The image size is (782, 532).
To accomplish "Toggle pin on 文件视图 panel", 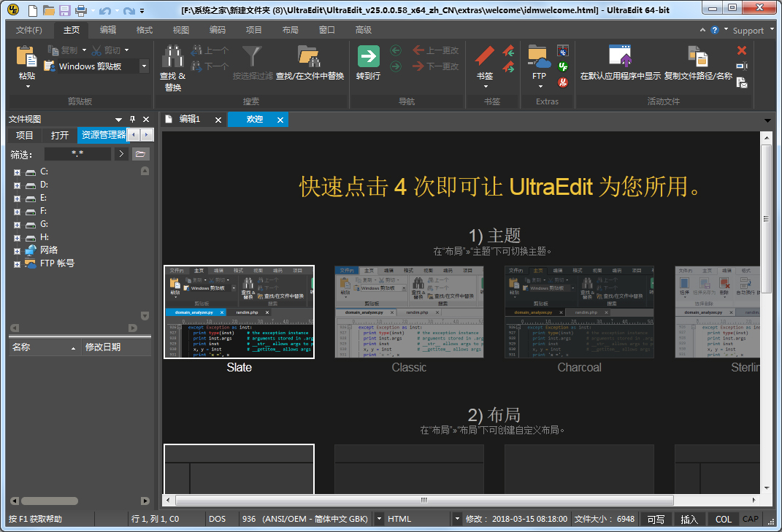I will click(132, 119).
